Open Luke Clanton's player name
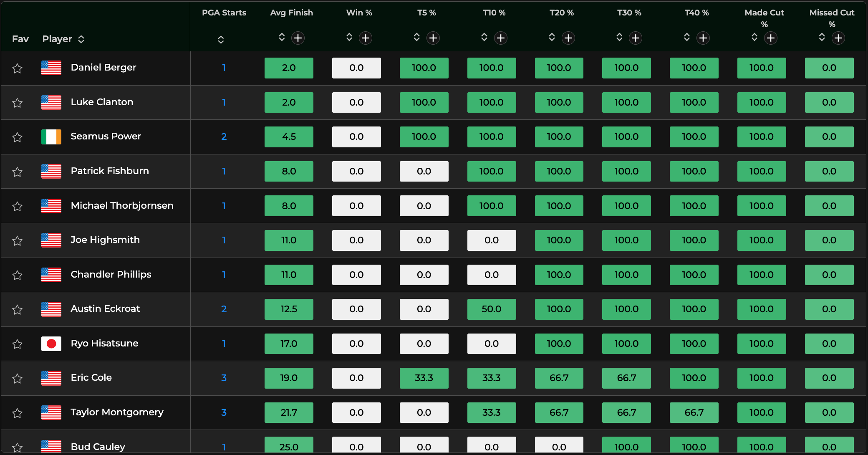Viewport: 868px width, 455px height. [102, 102]
